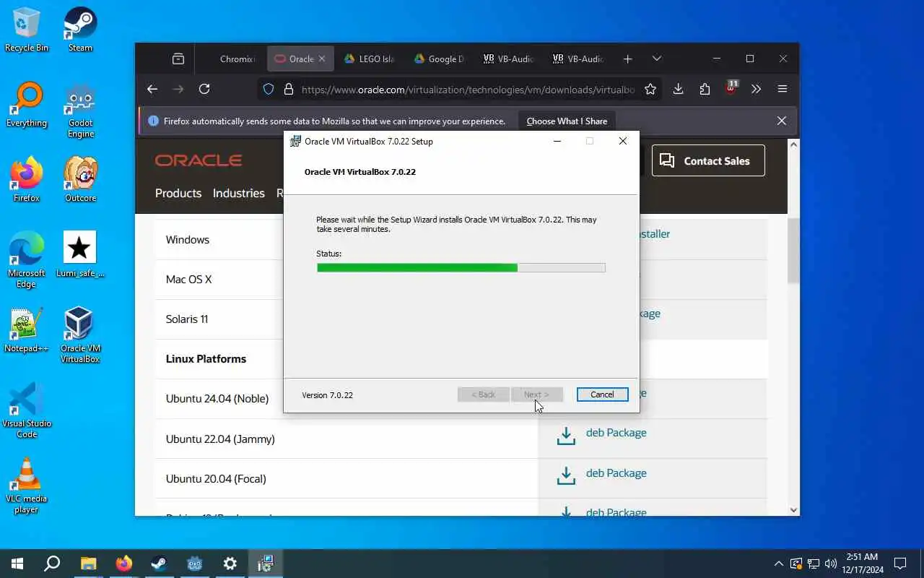The height and width of the screenshot is (578, 924).
Task: Launch Firefox from the desktop icon
Action: (x=27, y=180)
